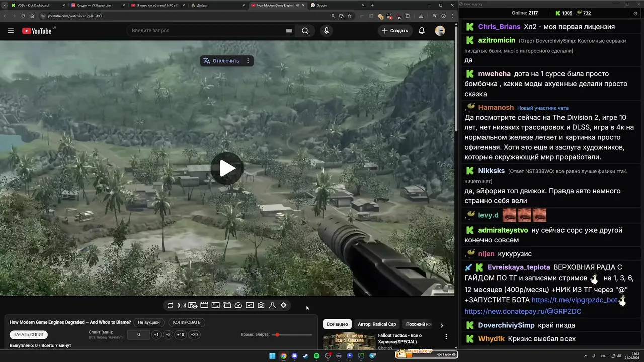The width and height of the screenshot is (644, 362).
Task: Open Windows Start button on taskbar
Action: coord(272,356)
